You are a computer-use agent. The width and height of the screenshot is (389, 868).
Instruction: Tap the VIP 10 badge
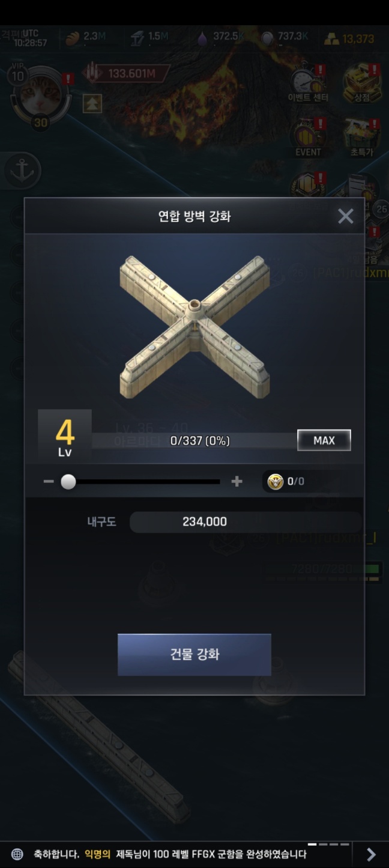tap(17, 74)
